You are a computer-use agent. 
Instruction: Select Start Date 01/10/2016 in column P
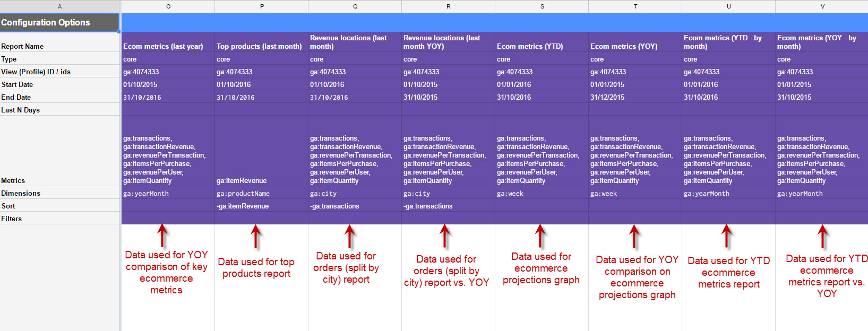262,84
